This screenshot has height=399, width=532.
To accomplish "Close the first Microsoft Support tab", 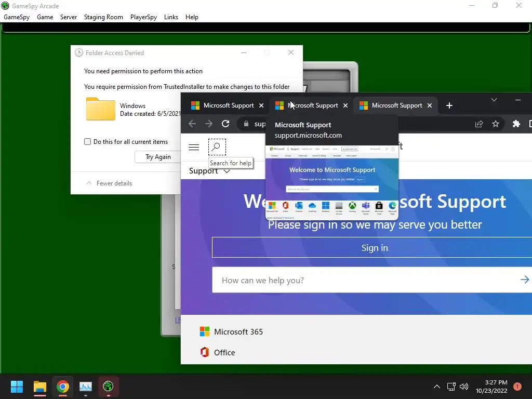I will 261,105.
